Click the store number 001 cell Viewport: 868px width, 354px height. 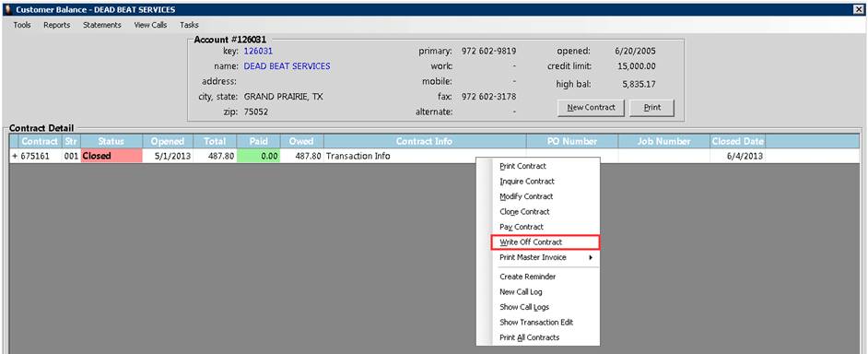point(71,156)
